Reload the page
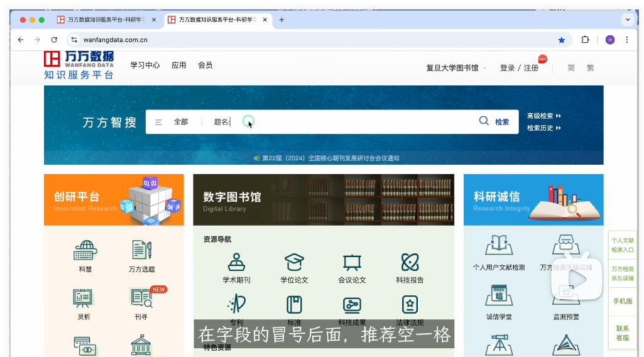 pos(54,40)
